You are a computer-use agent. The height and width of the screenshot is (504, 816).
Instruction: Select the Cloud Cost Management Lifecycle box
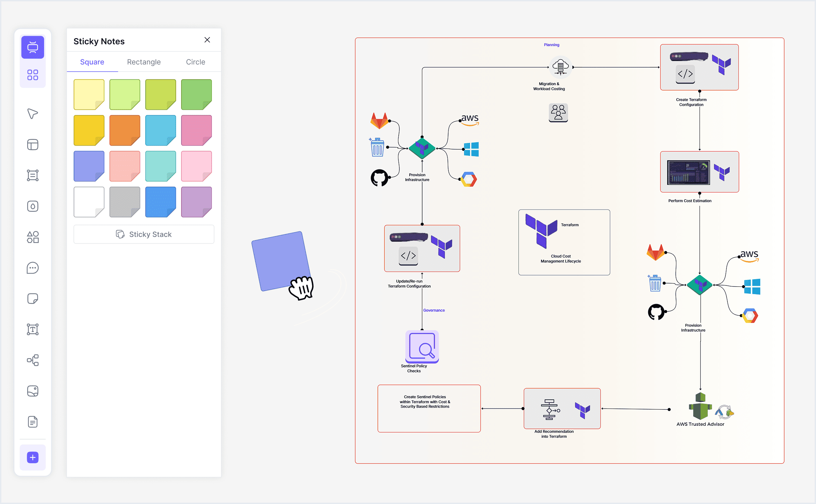click(x=564, y=242)
